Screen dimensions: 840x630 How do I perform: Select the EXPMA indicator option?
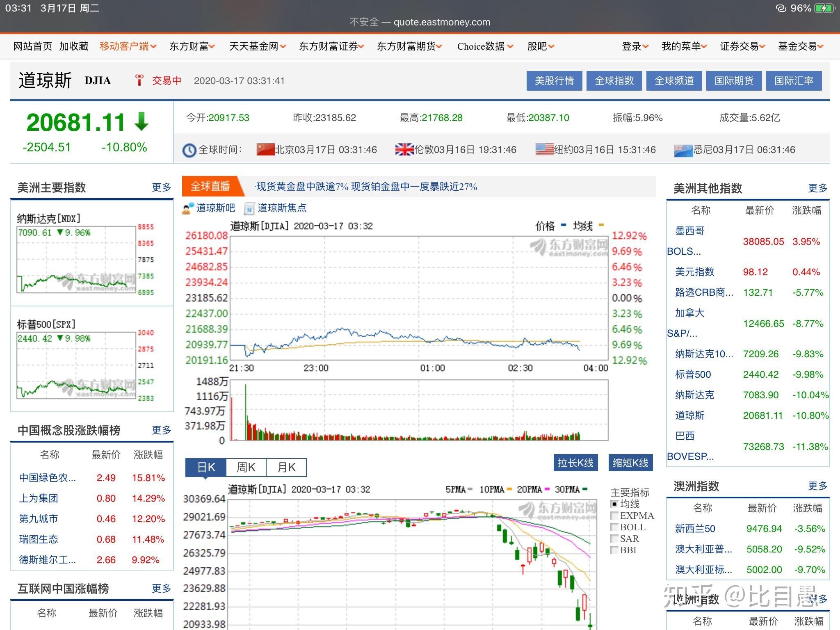[x=614, y=516]
